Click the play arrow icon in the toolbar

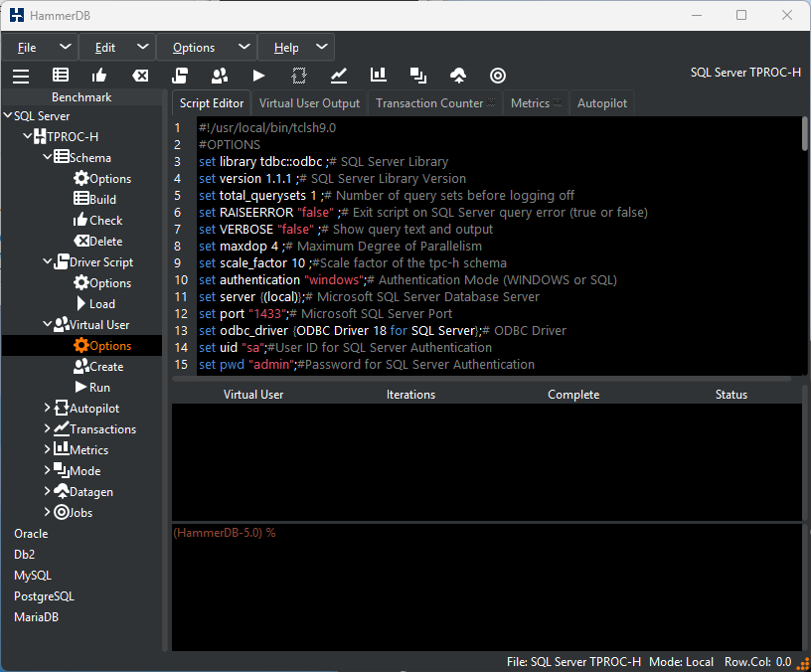(x=258, y=76)
